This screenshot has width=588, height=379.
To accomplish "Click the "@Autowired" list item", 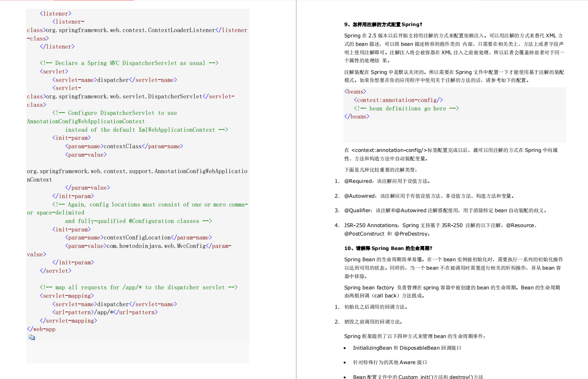I will click(x=429, y=196).
